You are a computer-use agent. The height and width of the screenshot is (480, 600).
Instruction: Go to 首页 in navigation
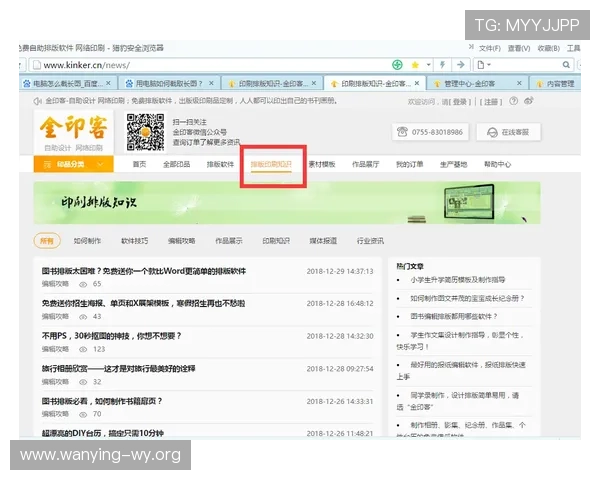pos(139,164)
